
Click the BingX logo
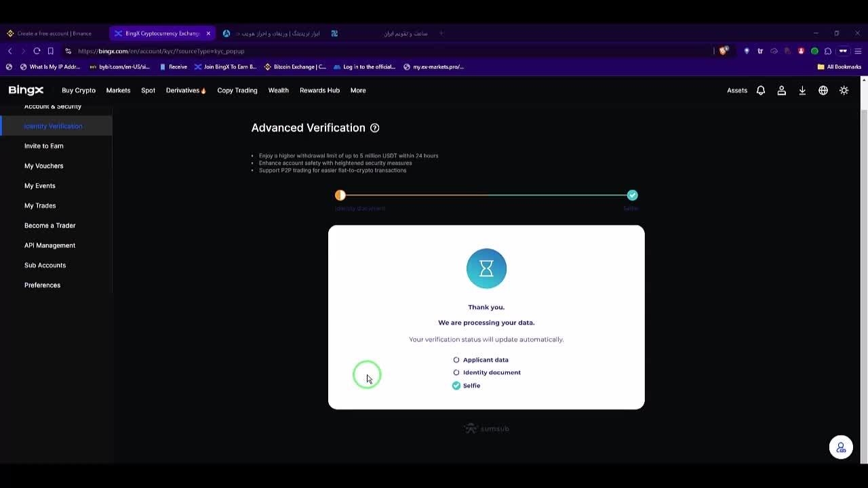pyautogui.click(x=26, y=90)
